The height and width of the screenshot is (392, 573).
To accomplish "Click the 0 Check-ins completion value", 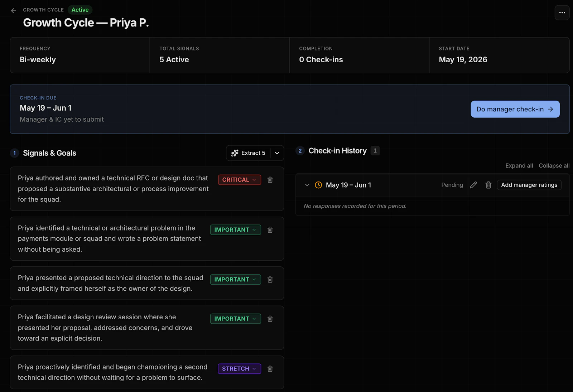I will coord(321,60).
